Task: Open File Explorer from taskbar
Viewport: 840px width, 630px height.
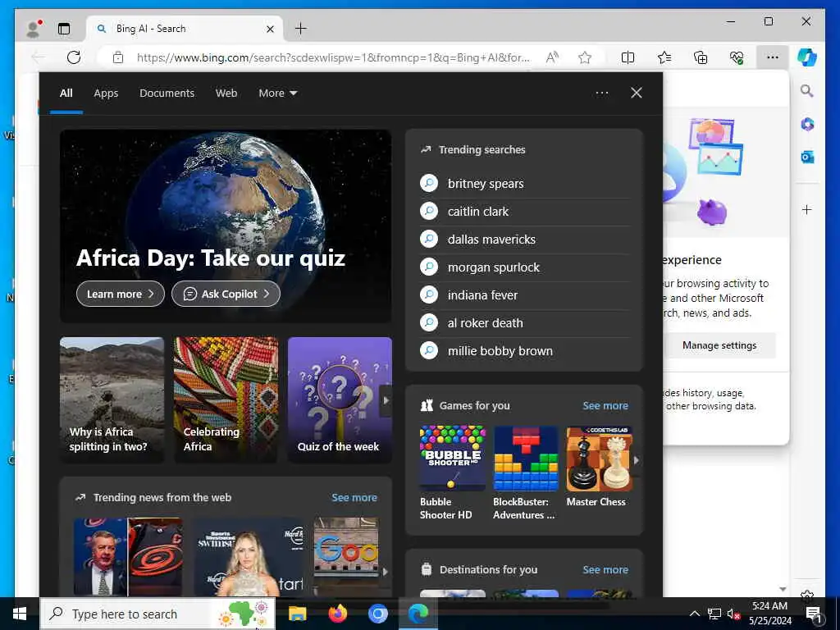Action: (x=297, y=614)
